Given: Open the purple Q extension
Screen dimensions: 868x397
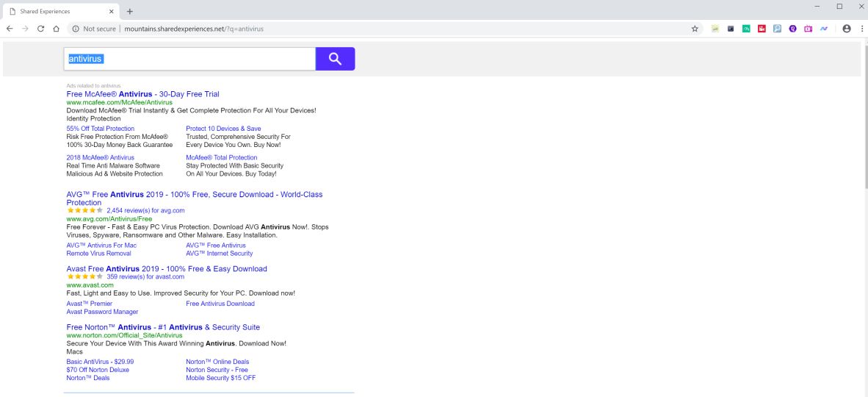Looking at the screenshot, I should coord(792,29).
